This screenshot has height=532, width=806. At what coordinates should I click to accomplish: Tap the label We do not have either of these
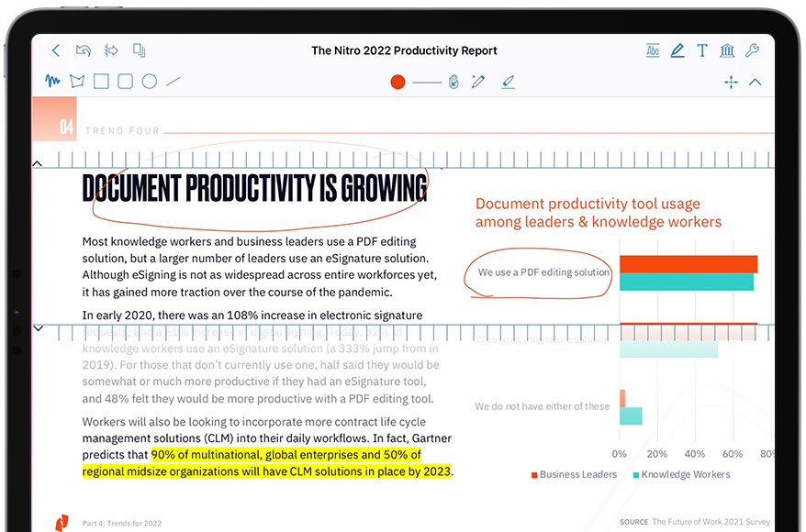542,406
